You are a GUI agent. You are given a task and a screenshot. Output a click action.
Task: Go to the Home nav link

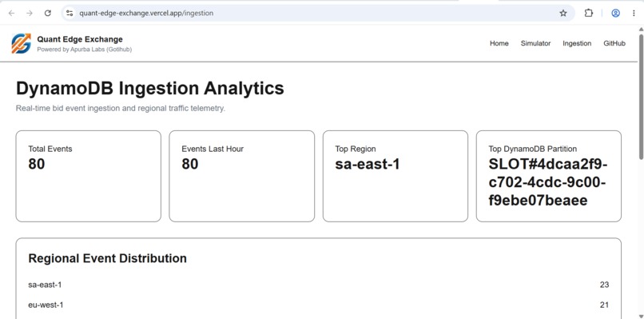pyautogui.click(x=499, y=44)
